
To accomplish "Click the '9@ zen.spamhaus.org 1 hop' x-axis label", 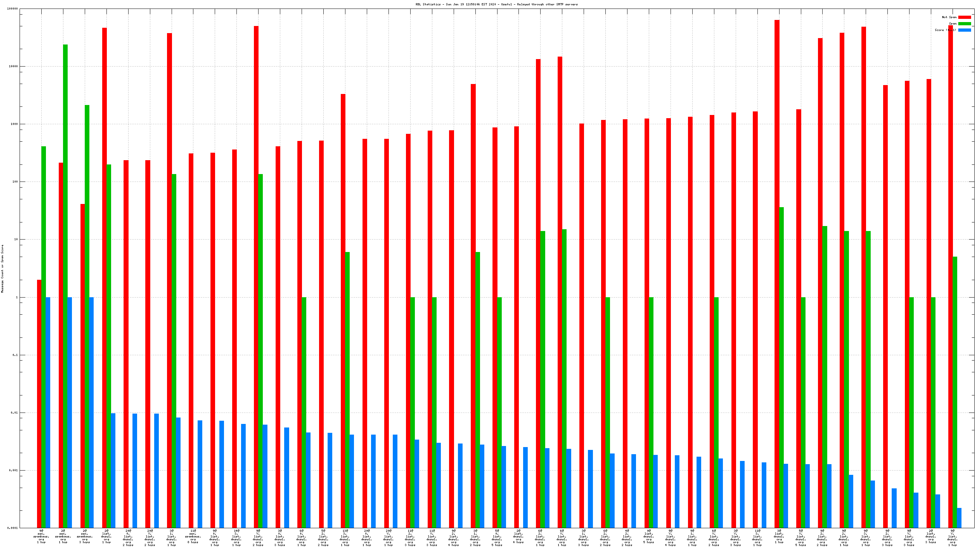I will pyautogui.click(x=41, y=536).
